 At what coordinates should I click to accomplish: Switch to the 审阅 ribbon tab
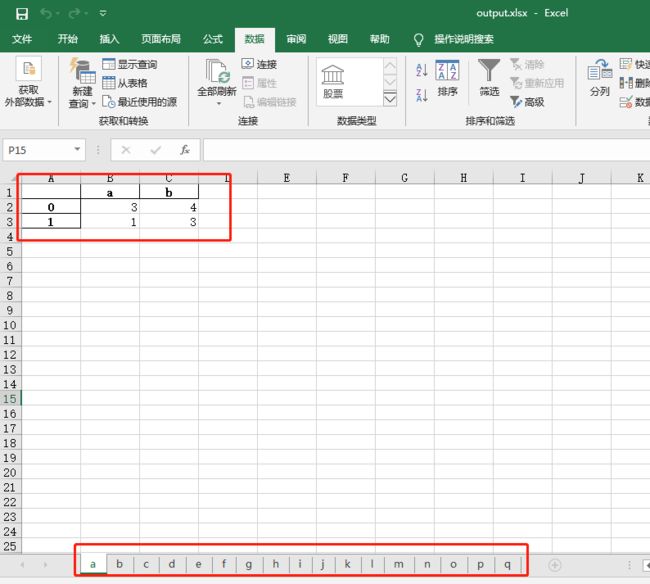[x=296, y=39]
